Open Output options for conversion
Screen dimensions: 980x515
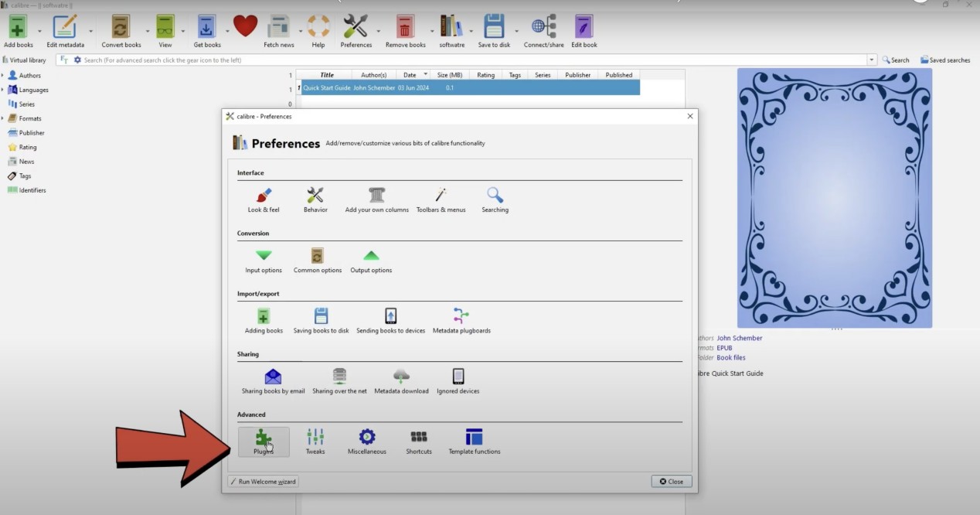click(x=371, y=261)
